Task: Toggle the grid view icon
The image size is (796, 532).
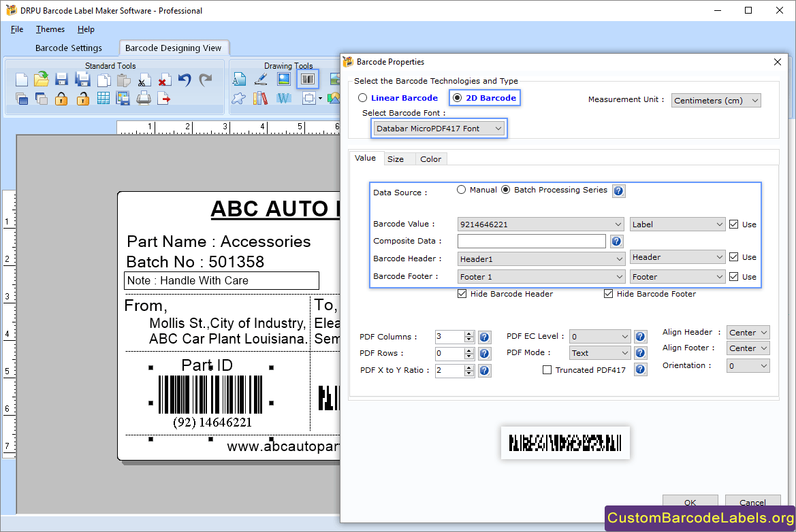Action: click(103, 99)
